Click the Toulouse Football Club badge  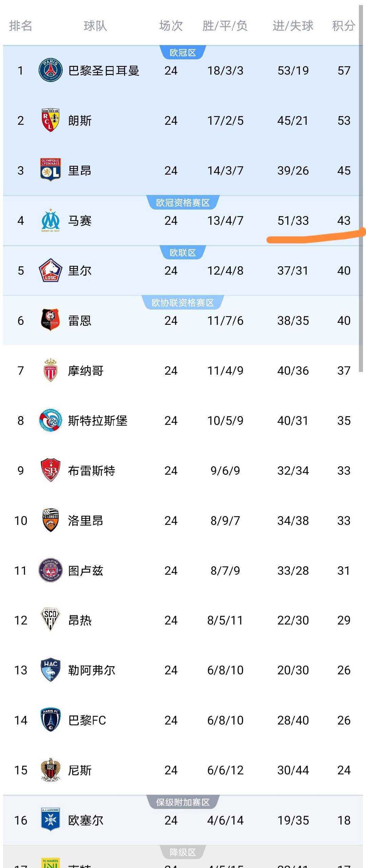click(50, 570)
